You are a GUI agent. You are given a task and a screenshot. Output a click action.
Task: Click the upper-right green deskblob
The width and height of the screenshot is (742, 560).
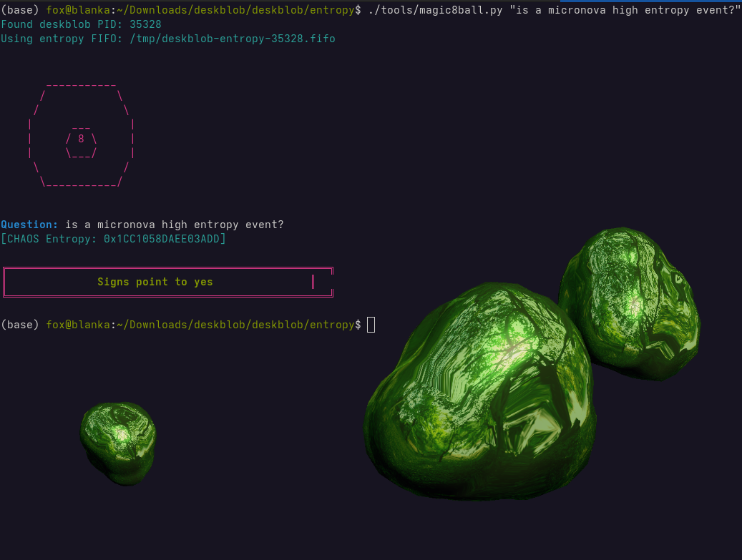pos(630,300)
